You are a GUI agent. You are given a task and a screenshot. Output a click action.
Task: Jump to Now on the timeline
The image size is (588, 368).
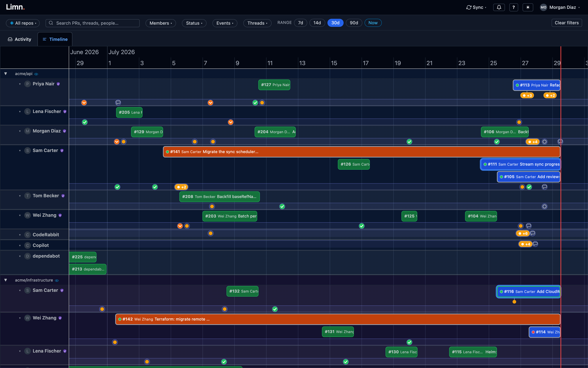click(x=373, y=23)
